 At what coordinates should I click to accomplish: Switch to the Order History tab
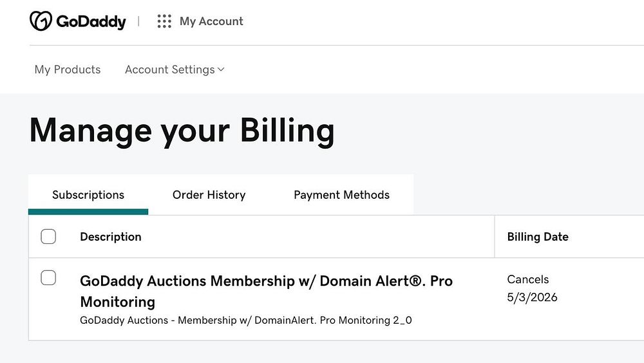[x=209, y=195]
